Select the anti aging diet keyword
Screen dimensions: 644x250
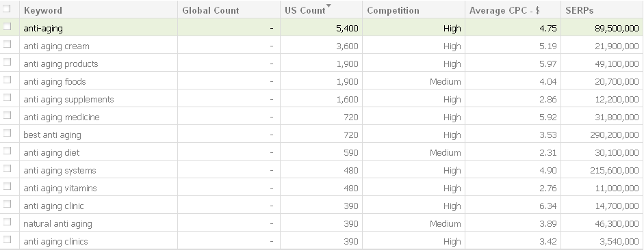click(51, 153)
